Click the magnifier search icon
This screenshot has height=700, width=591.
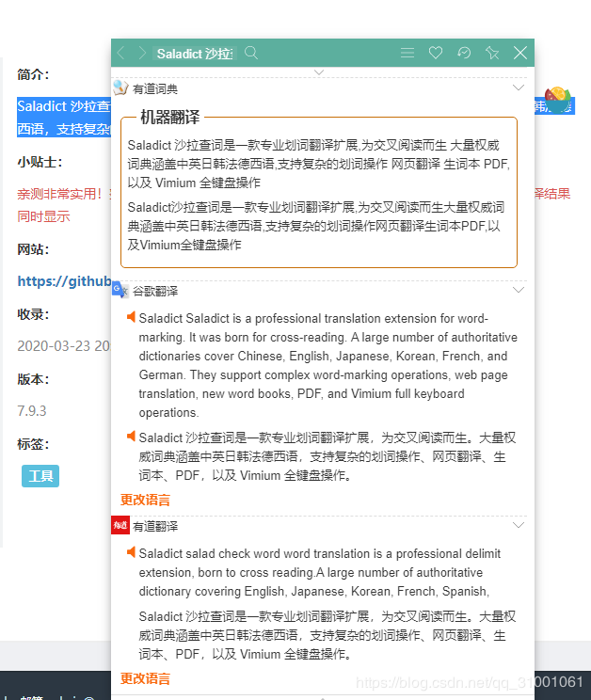(251, 53)
